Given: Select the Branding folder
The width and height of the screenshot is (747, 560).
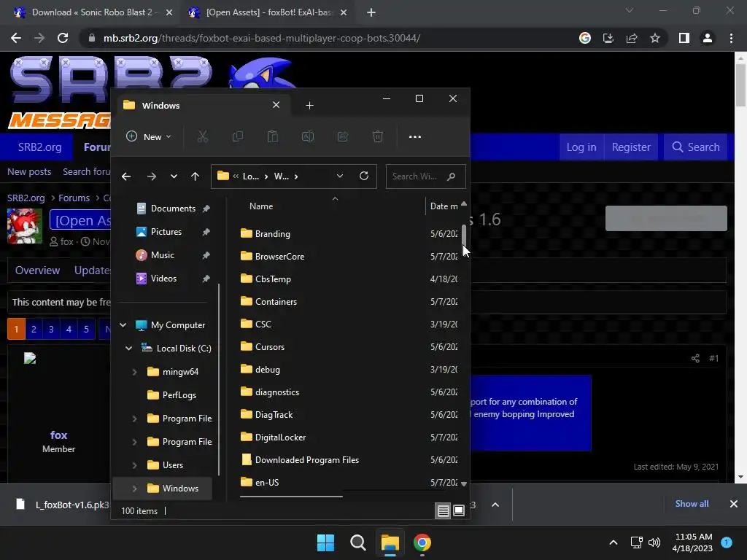Looking at the screenshot, I should point(273,234).
